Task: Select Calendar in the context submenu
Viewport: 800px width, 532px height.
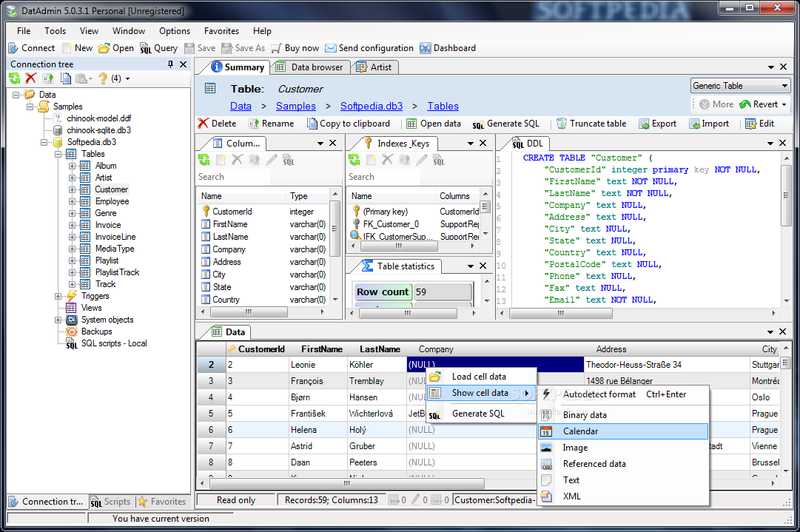Action: click(x=623, y=431)
